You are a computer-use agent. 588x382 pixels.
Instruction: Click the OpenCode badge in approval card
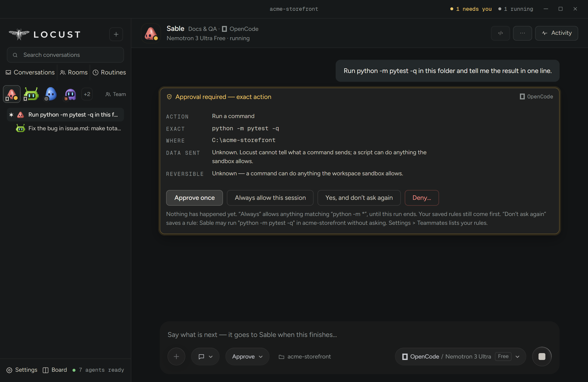pos(536,96)
